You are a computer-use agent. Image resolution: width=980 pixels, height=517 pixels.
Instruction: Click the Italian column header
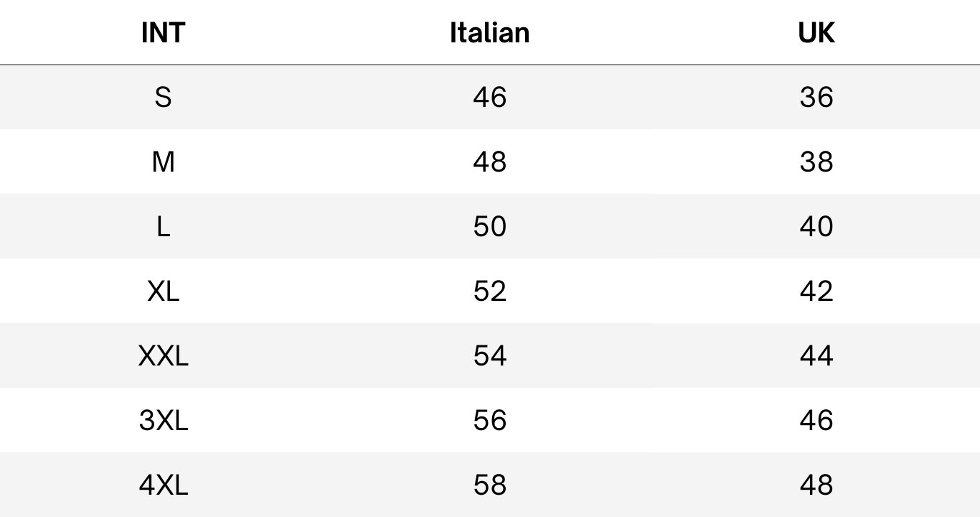click(x=490, y=33)
